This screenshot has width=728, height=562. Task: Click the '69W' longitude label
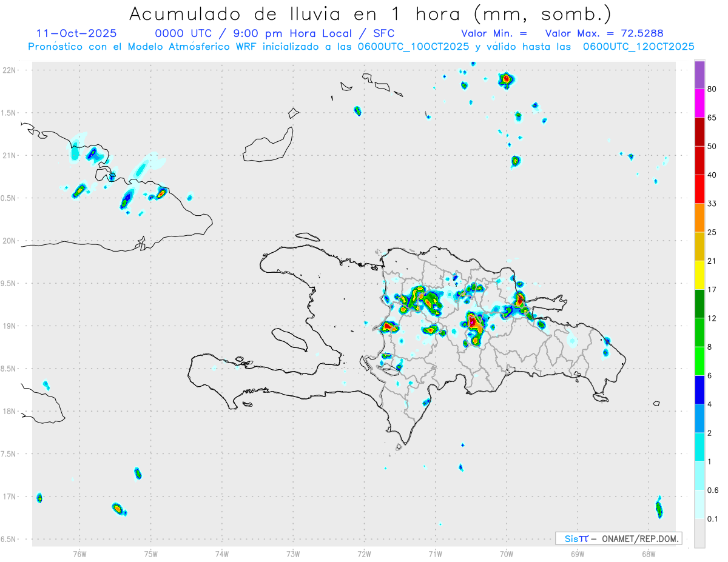click(577, 554)
